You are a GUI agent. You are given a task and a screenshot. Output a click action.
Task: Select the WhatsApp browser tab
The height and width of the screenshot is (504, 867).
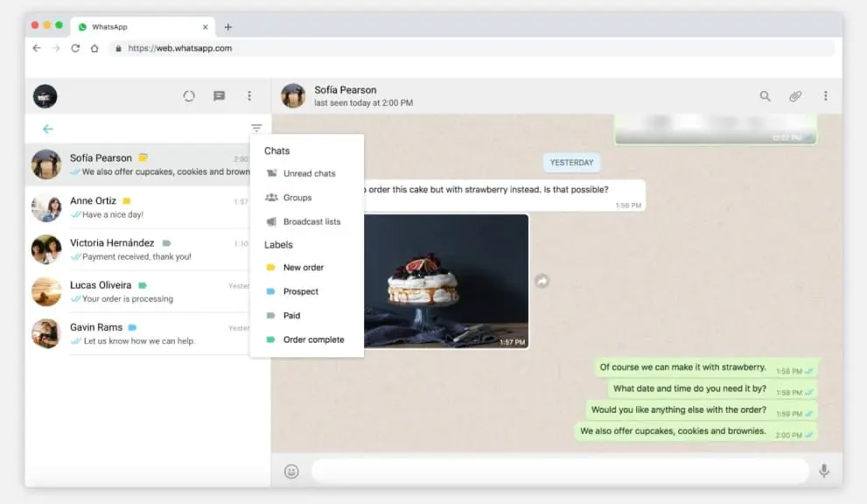[x=143, y=26]
